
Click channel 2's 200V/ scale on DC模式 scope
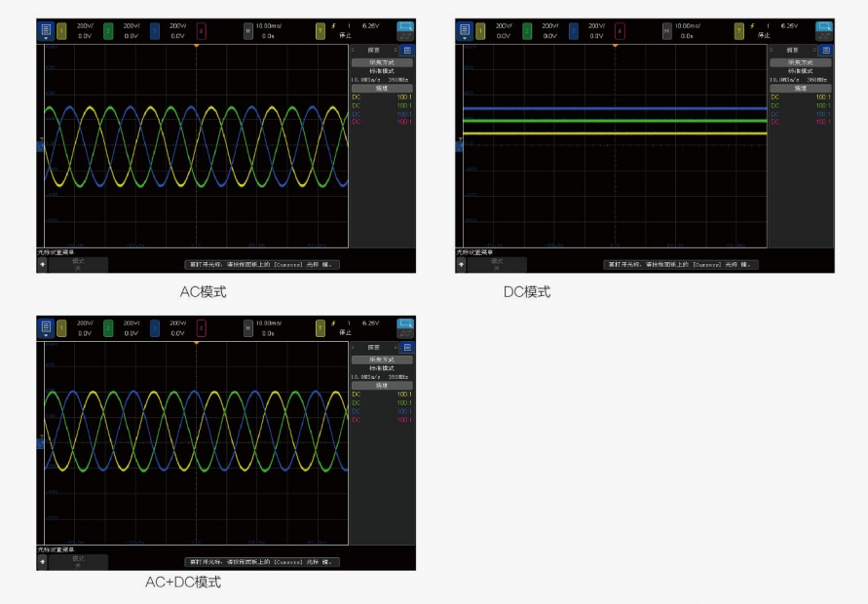[x=549, y=26]
